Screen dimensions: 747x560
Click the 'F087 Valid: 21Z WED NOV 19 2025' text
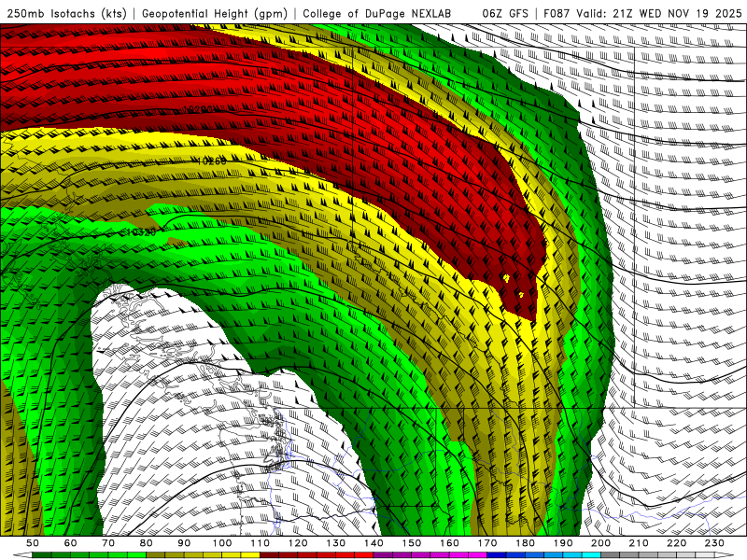click(x=643, y=13)
